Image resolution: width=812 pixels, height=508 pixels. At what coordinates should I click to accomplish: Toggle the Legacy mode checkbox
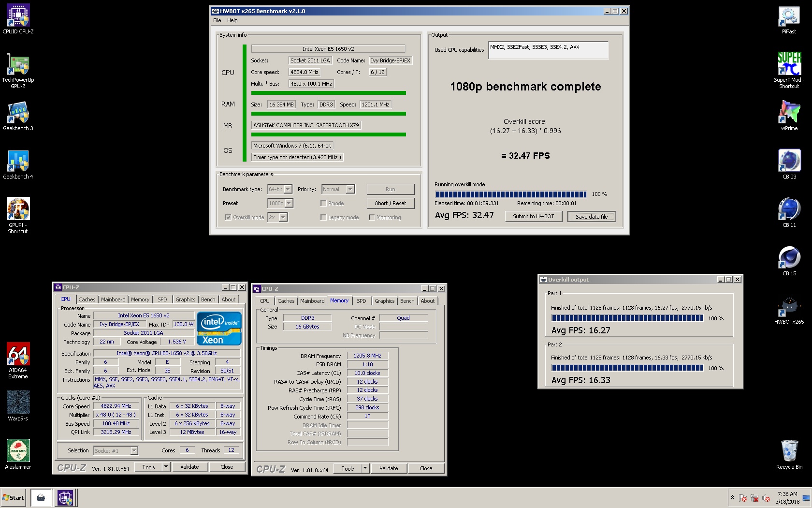point(323,217)
